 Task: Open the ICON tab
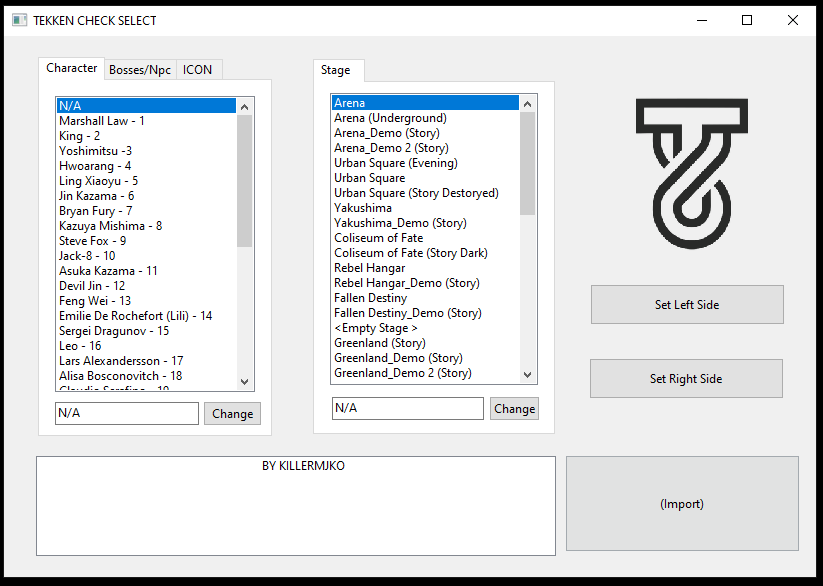[199, 70]
